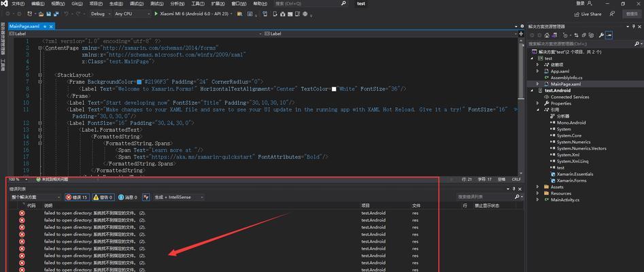This screenshot has height=272, width=644.
Task: Click Live Share button
Action: [588, 14]
